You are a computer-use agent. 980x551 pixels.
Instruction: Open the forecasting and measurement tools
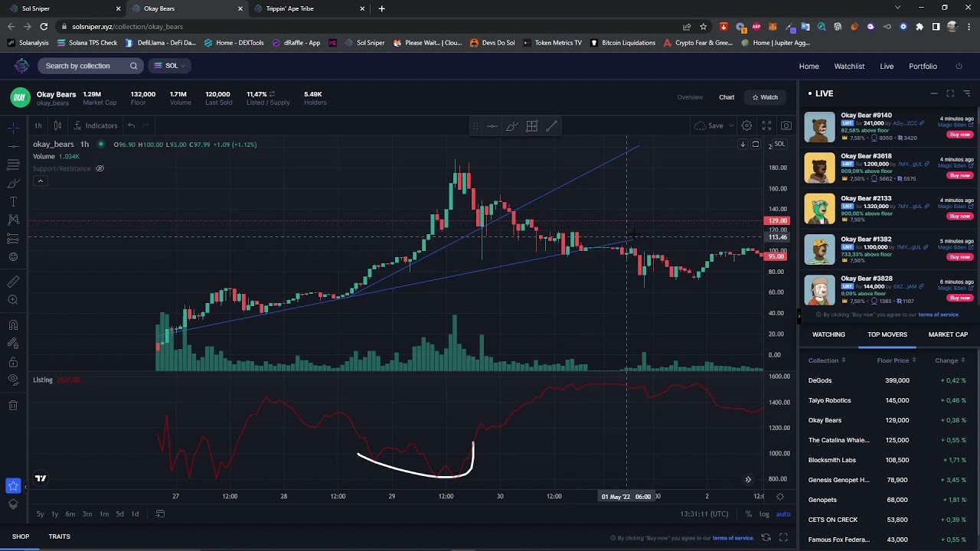pyautogui.click(x=13, y=239)
